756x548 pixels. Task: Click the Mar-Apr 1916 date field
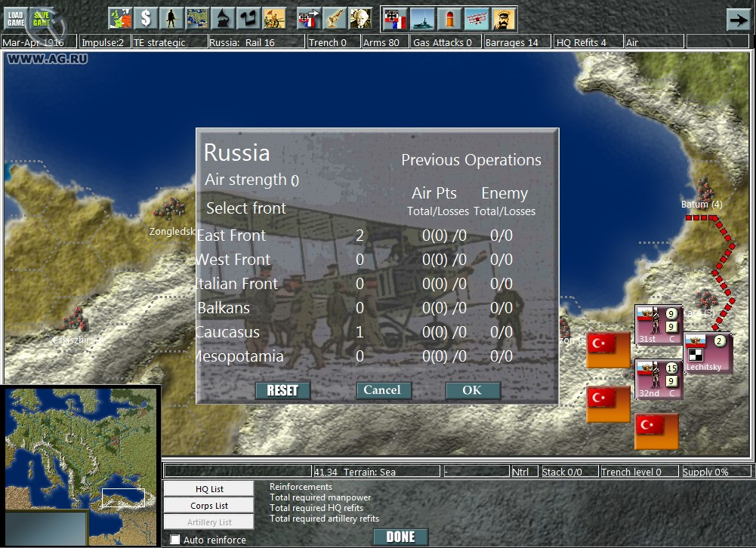click(39, 42)
